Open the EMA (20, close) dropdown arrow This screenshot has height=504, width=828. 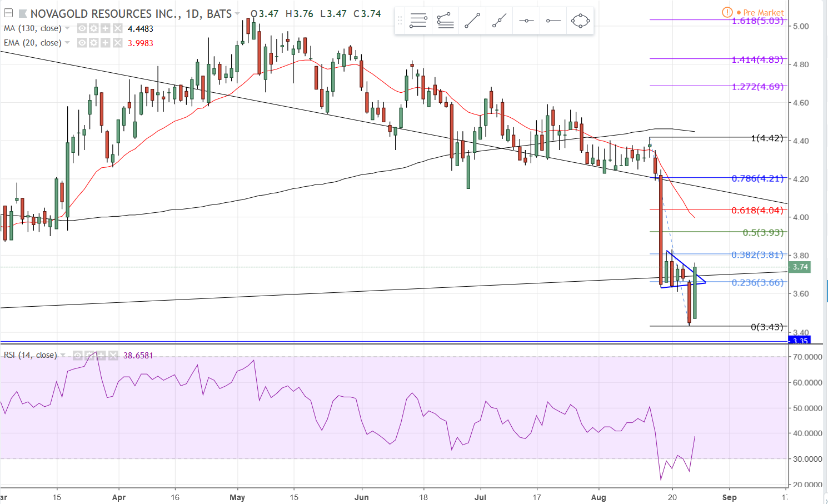click(x=68, y=43)
